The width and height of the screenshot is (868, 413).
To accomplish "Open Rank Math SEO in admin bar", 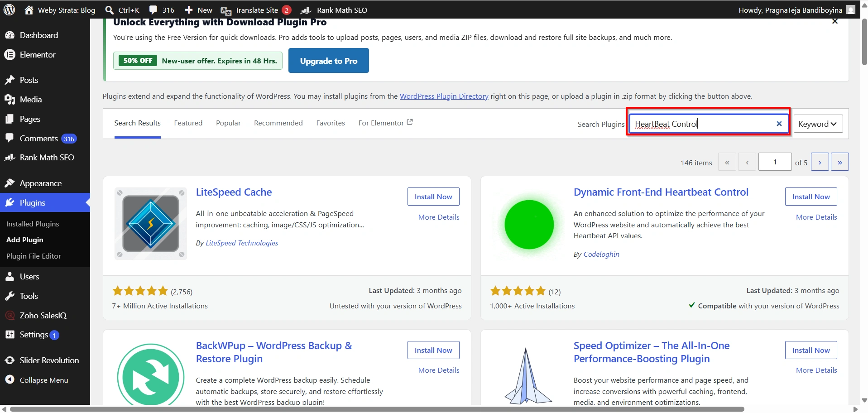I will (x=334, y=10).
